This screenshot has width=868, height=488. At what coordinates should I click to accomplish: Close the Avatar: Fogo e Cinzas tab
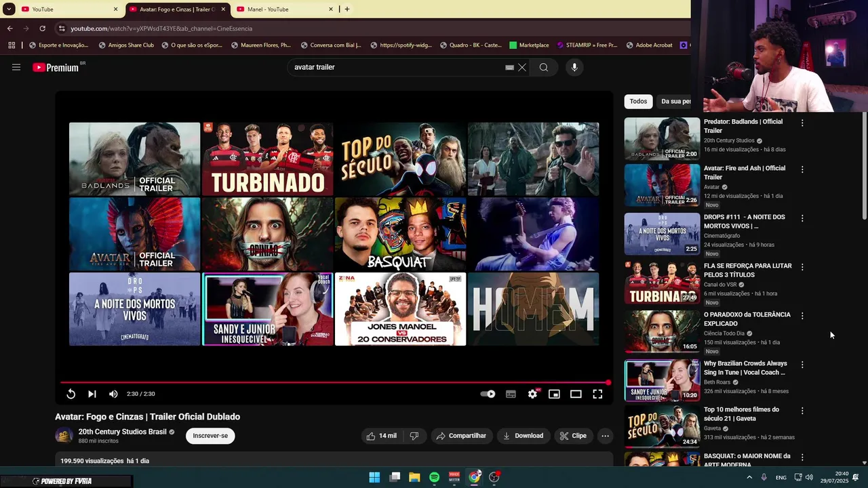[223, 9]
